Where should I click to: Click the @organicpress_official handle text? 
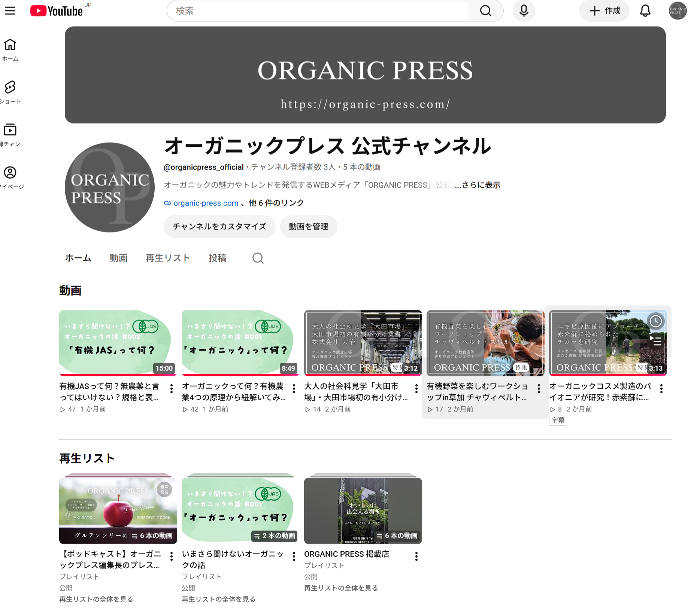[203, 167]
